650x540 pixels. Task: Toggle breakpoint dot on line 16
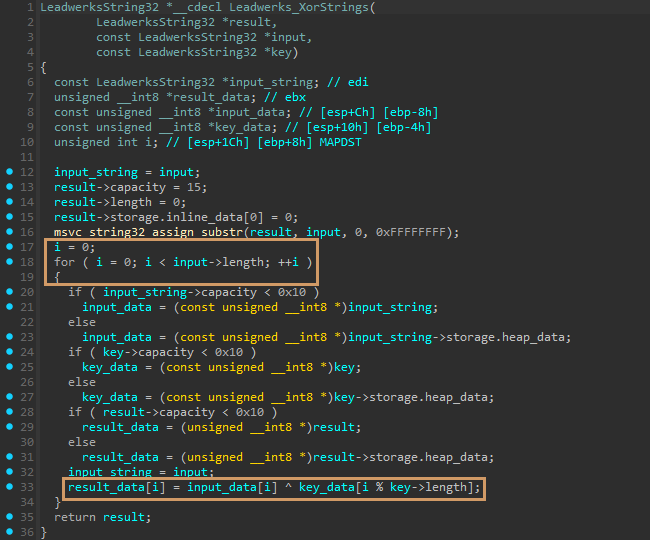click(10, 231)
